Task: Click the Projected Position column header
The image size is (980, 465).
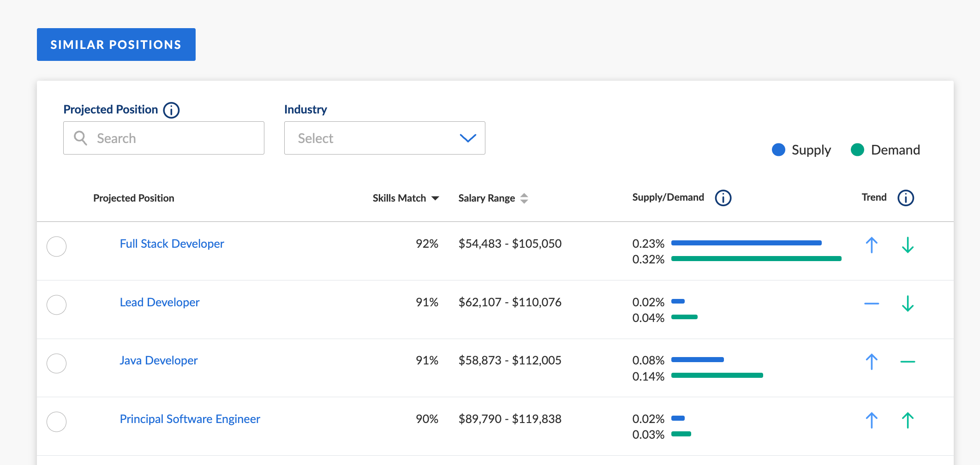Action: 134,198
